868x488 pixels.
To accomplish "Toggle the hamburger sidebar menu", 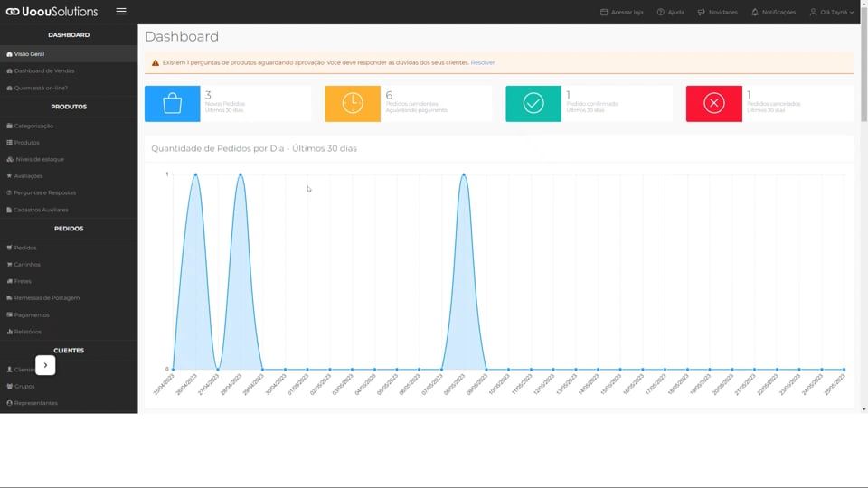I will [x=121, y=12].
